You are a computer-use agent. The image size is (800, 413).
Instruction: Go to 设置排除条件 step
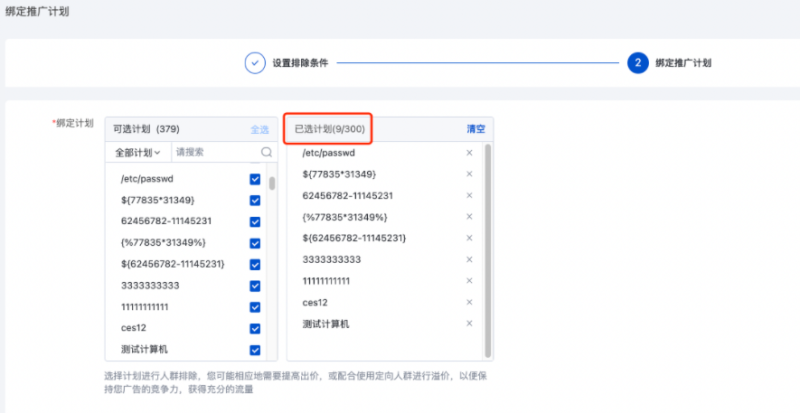click(300, 63)
